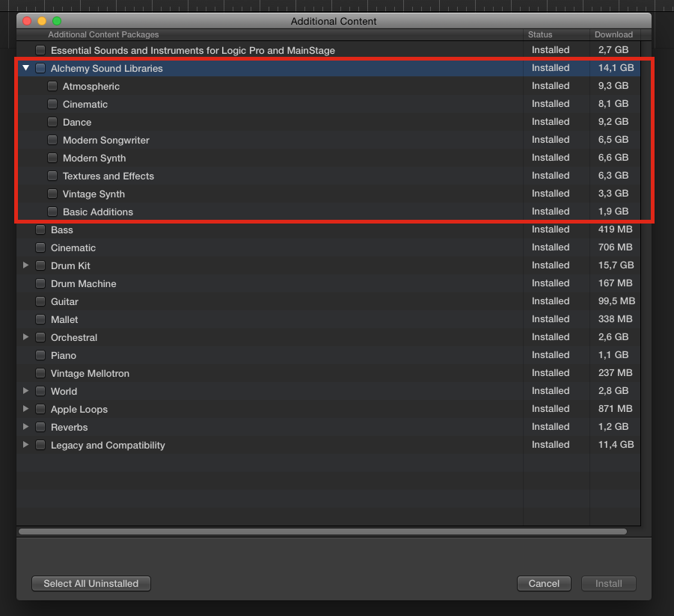The width and height of the screenshot is (674, 616).
Task: Select the Legacy and Compatibility row label
Action: (108, 445)
